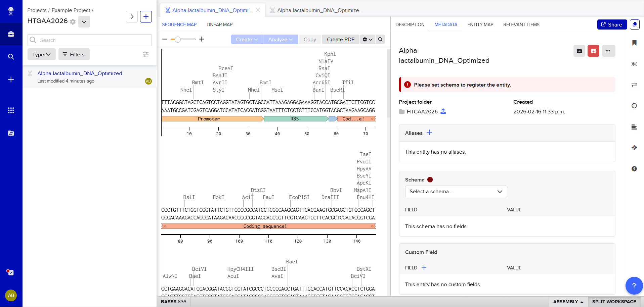Open the AB user avatar menu
Screen dimensions: 644x307
click(x=11, y=295)
